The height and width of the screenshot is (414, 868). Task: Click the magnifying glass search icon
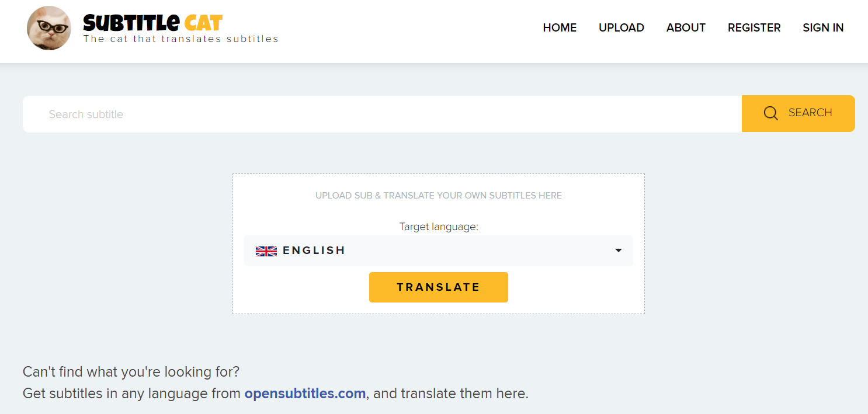(770, 113)
